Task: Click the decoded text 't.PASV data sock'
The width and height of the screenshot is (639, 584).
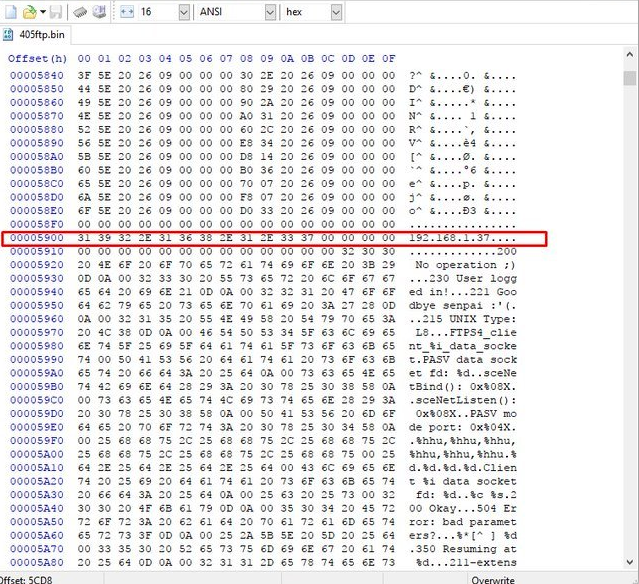Action: 463,359
